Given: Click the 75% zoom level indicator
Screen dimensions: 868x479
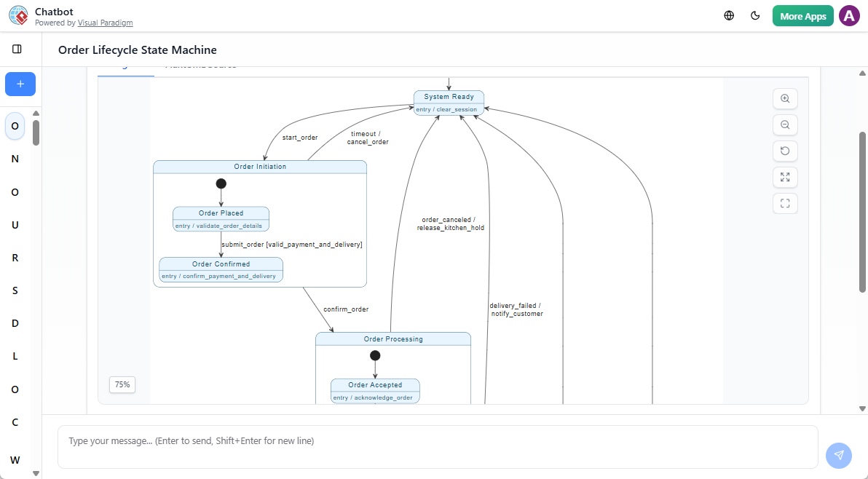Looking at the screenshot, I should coord(122,384).
